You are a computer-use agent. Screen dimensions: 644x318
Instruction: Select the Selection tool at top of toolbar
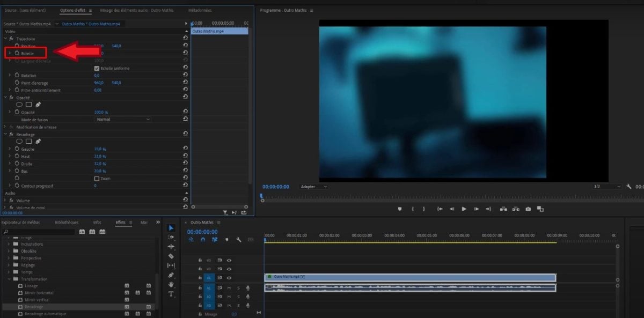pyautogui.click(x=171, y=228)
